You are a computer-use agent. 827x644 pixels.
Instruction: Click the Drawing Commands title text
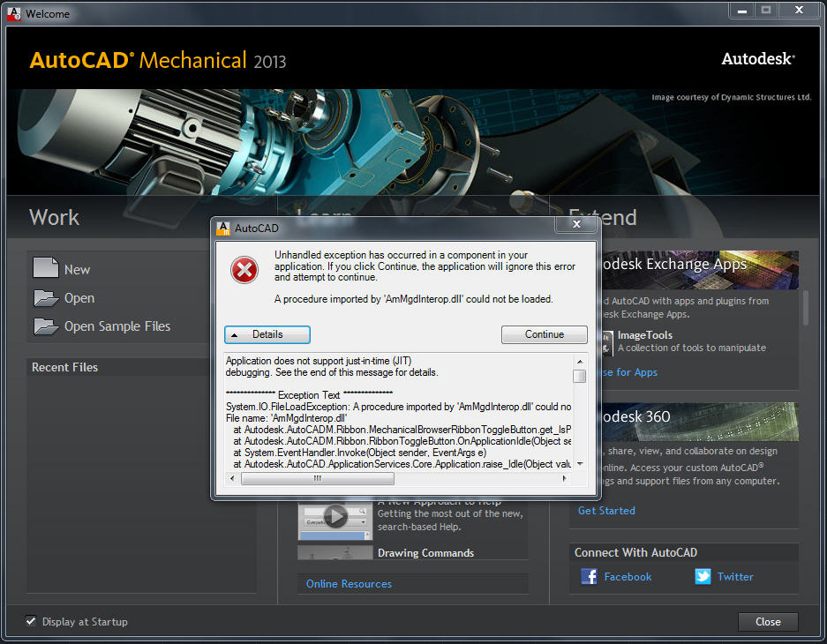tap(425, 553)
